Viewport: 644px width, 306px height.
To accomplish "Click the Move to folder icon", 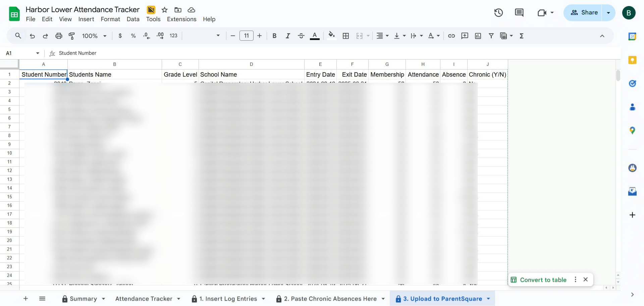I will click(x=178, y=10).
